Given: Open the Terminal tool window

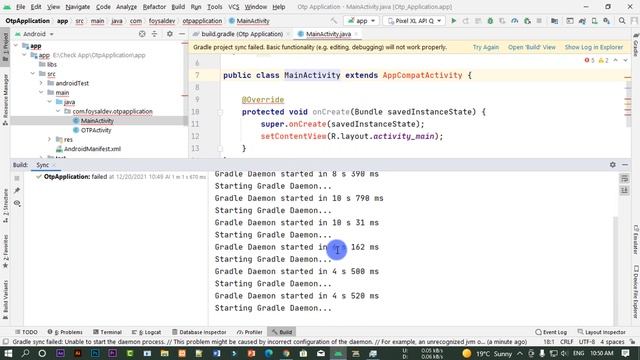Looking at the screenshot, I should tap(107, 332).
